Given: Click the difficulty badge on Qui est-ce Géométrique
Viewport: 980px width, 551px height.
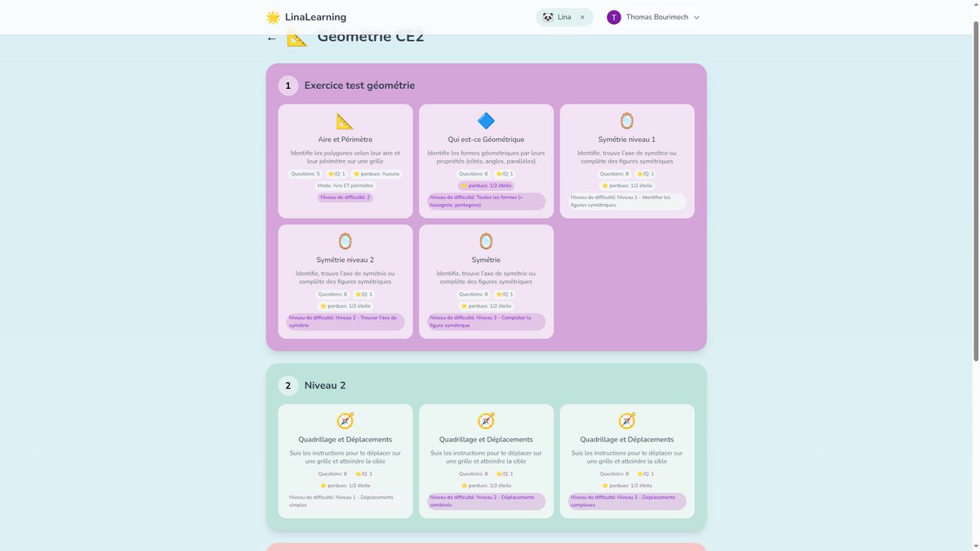Looking at the screenshot, I should 486,200.
